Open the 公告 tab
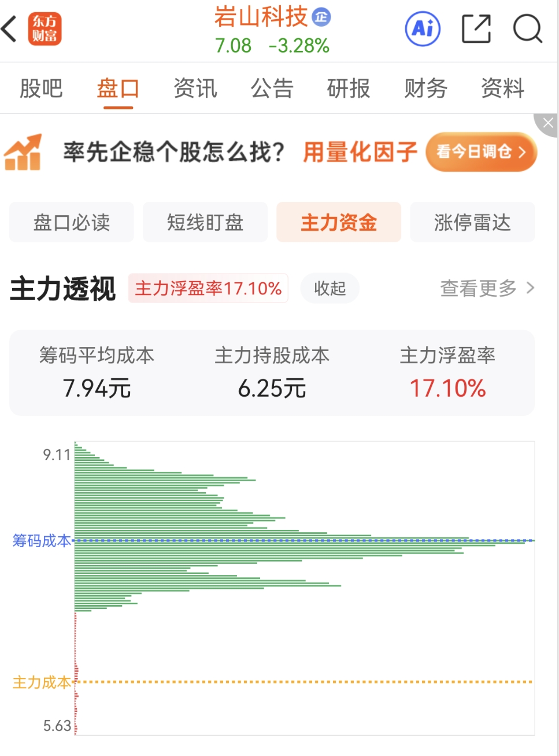Viewport: 559px width, 756px height. (272, 88)
